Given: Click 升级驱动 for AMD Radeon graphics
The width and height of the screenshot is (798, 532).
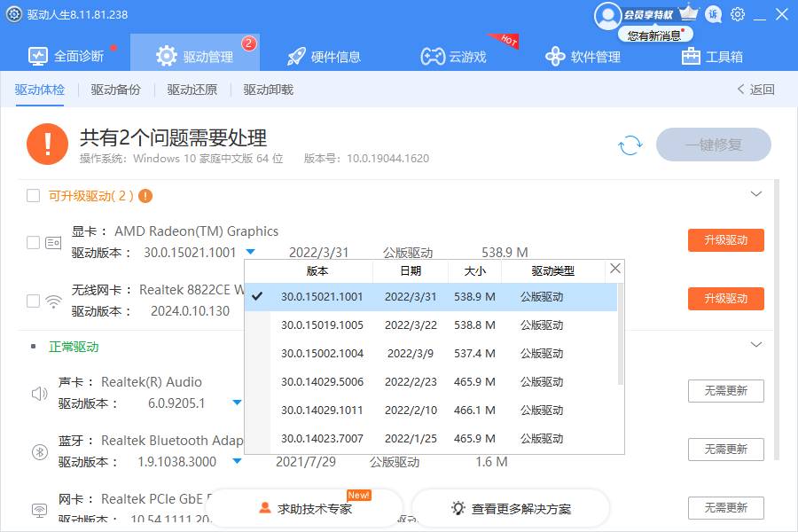Looking at the screenshot, I should coord(725,240).
